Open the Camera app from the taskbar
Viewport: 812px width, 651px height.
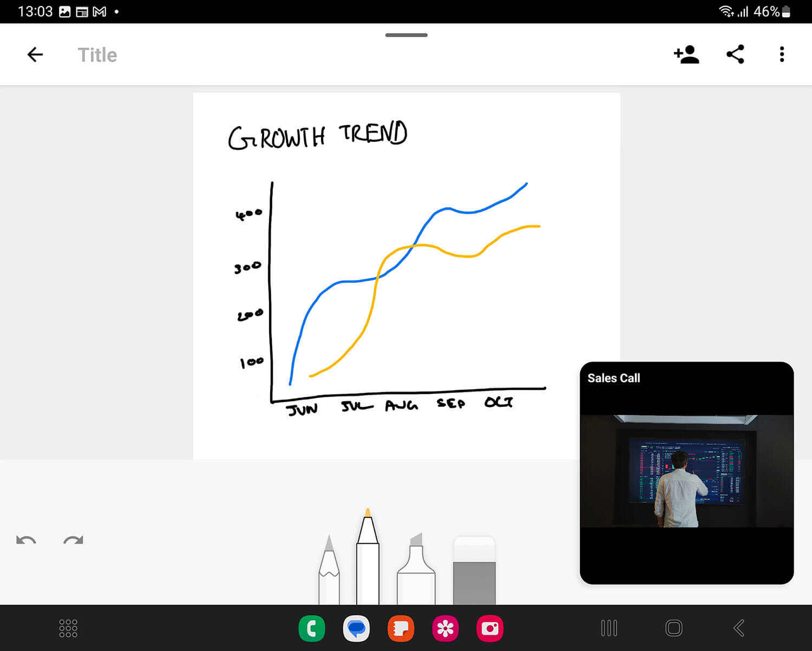coord(490,628)
